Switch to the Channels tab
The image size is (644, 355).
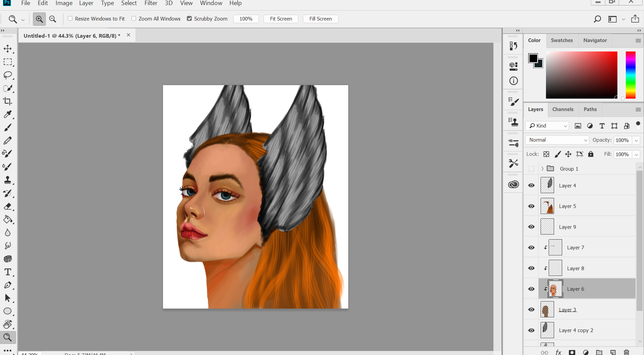click(562, 109)
